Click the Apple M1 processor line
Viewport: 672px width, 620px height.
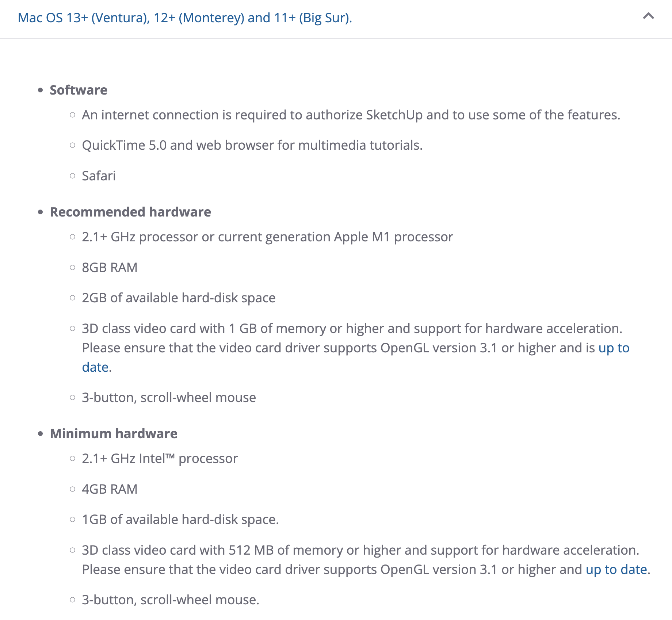pos(267,237)
